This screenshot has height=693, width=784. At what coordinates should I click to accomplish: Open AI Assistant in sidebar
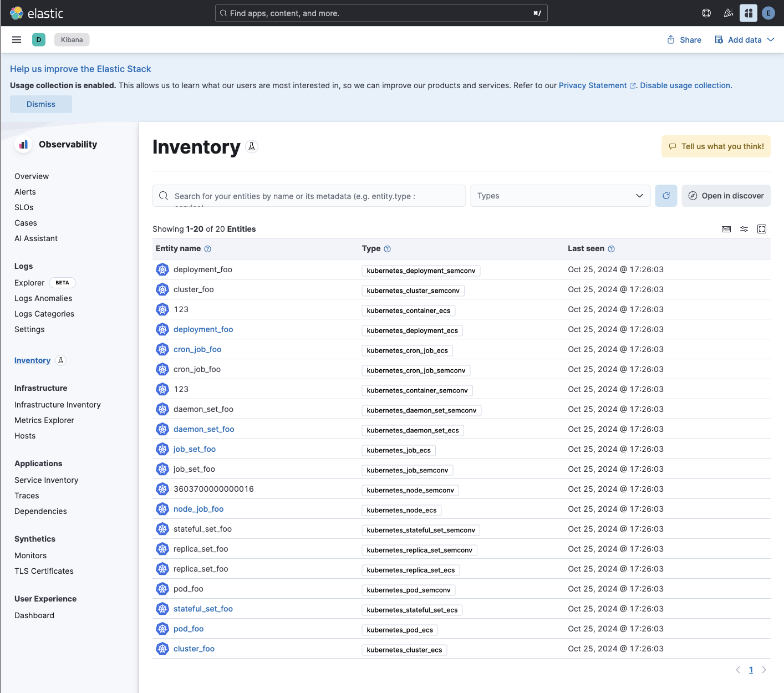click(36, 238)
